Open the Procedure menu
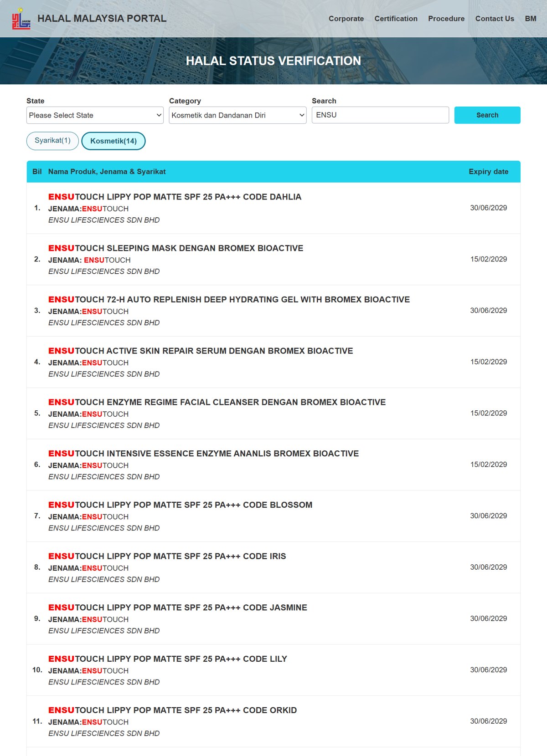 pyautogui.click(x=446, y=19)
